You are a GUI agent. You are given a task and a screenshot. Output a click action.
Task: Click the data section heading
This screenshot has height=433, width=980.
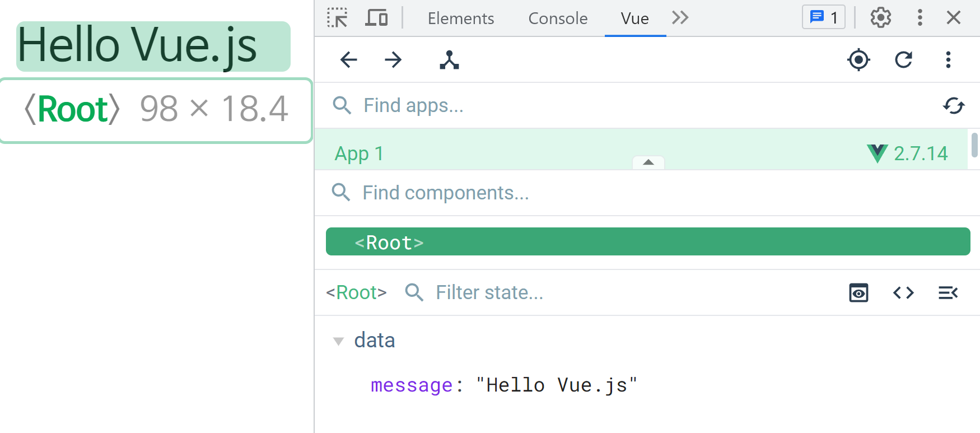375,340
